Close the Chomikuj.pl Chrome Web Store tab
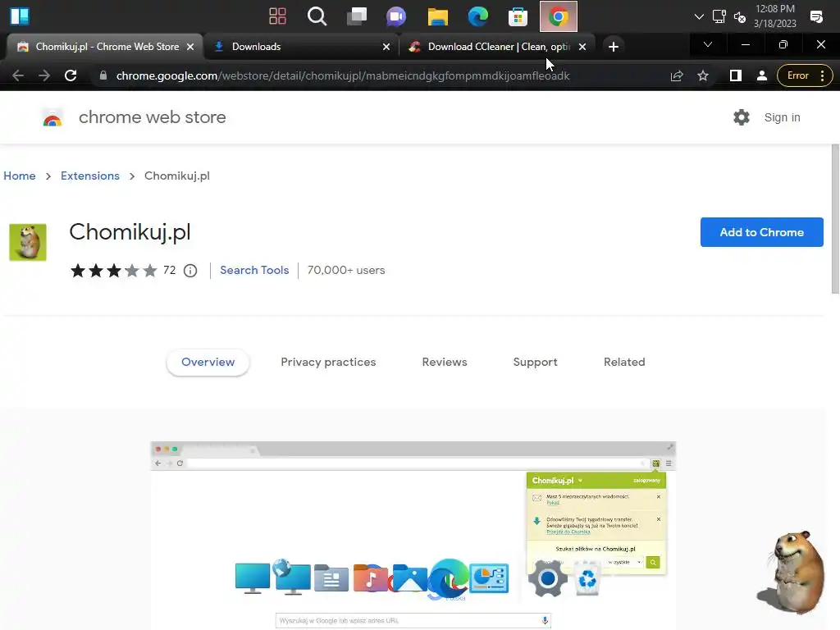 [x=190, y=47]
